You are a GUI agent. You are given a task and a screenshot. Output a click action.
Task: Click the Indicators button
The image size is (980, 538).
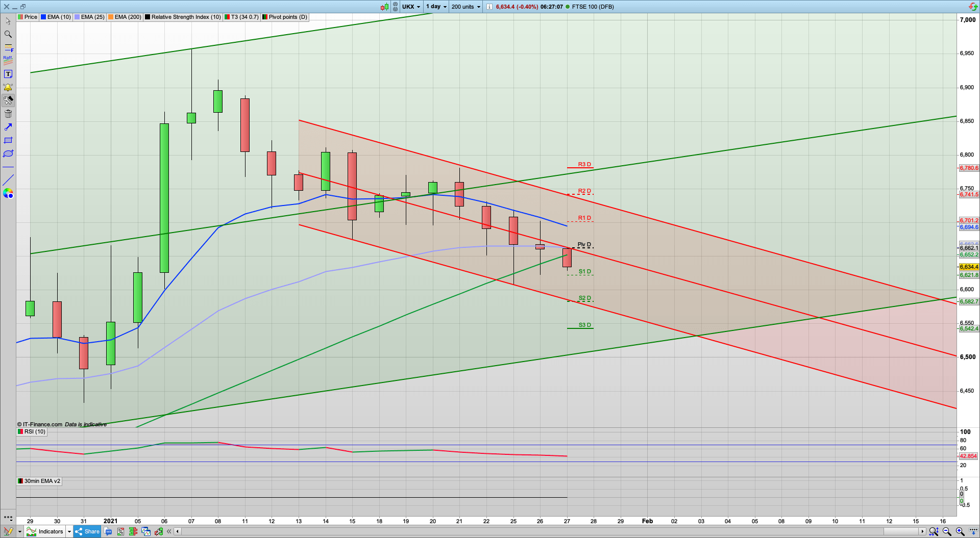pyautogui.click(x=50, y=531)
